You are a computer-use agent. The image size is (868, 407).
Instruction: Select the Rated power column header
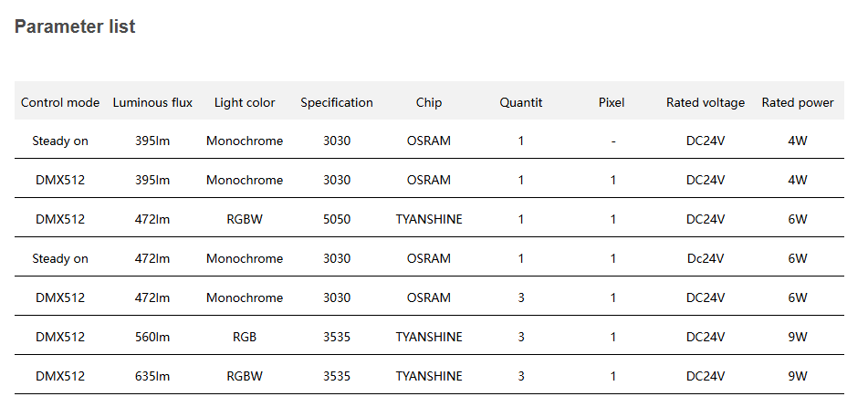pos(798,102)
